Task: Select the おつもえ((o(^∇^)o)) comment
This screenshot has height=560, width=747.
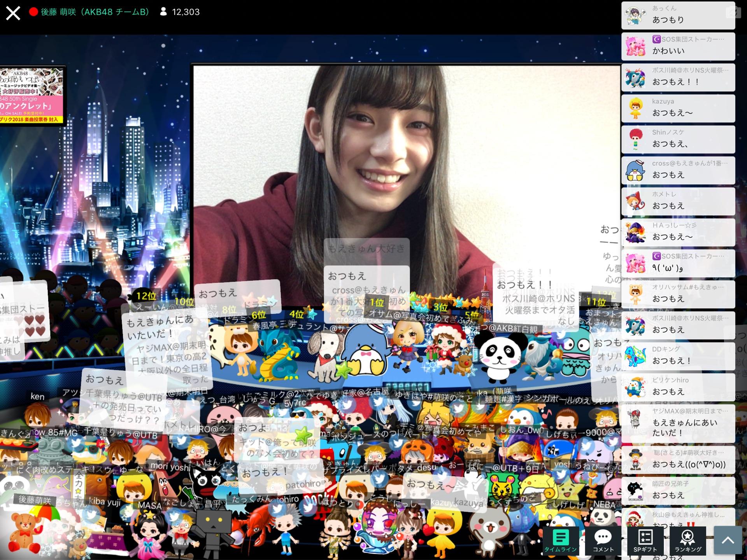Action: 678,460
